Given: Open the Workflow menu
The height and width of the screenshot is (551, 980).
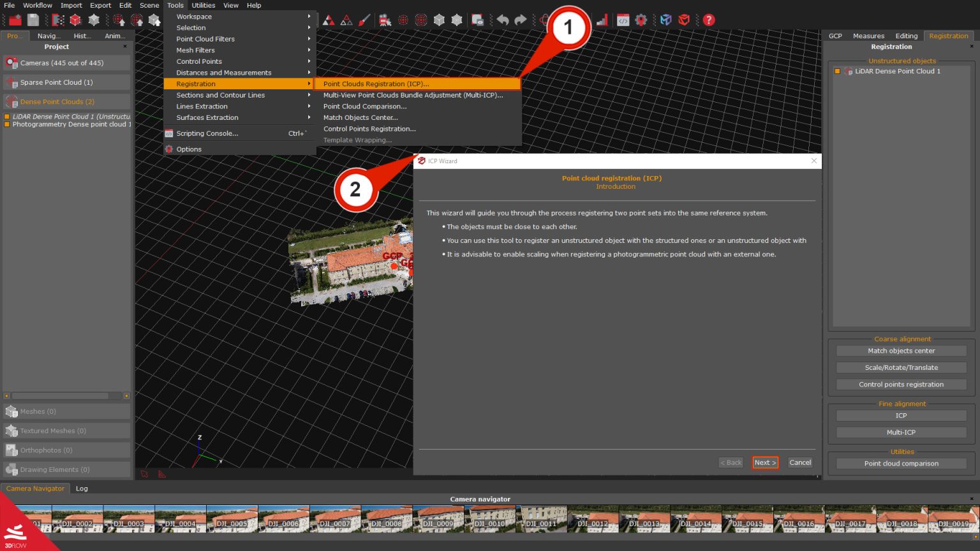Looking at the screenshot, I should point(36,5).
